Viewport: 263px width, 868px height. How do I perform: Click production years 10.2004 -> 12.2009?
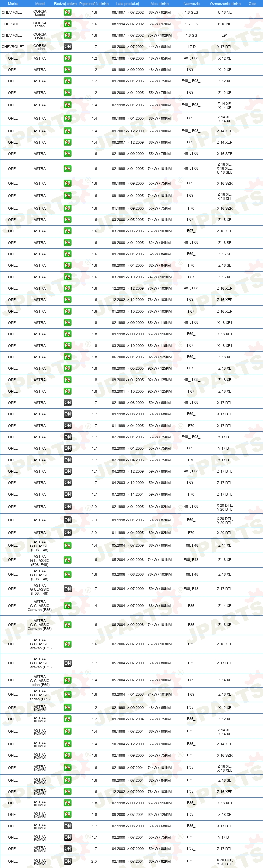click(x=127, y=744)
